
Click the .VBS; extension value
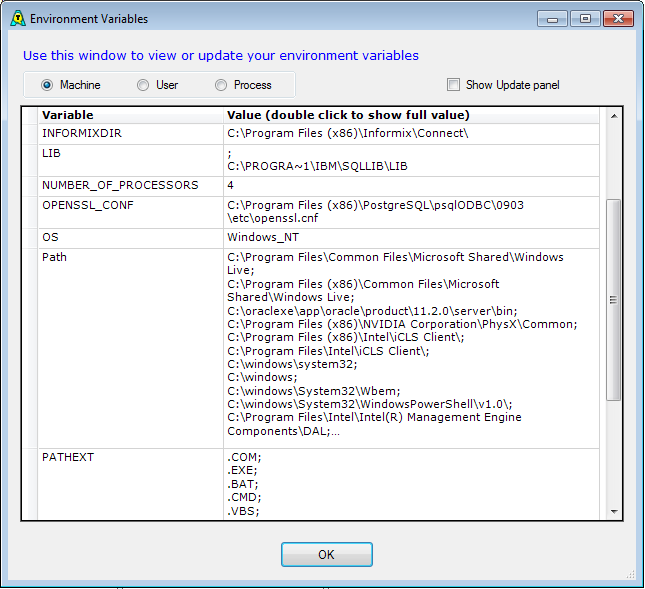pos(243,511)
